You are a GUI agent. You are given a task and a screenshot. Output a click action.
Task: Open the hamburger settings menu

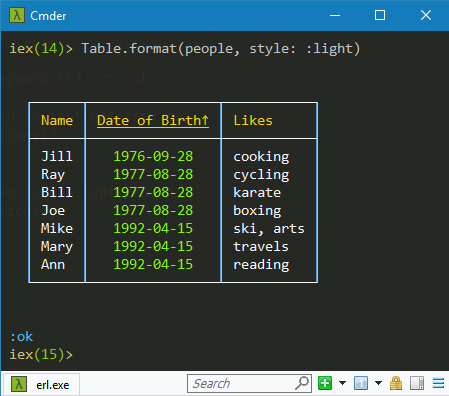[x=438, y=383]
